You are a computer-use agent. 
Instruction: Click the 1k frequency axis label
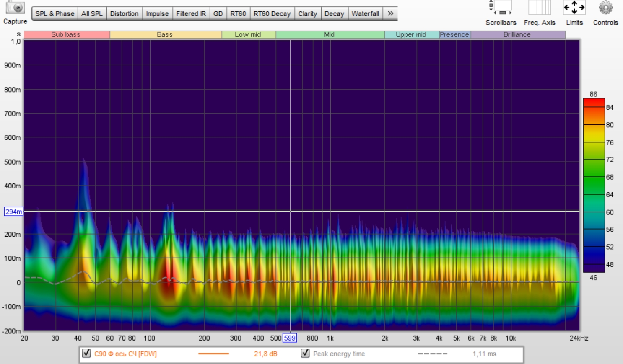point(330,338)
